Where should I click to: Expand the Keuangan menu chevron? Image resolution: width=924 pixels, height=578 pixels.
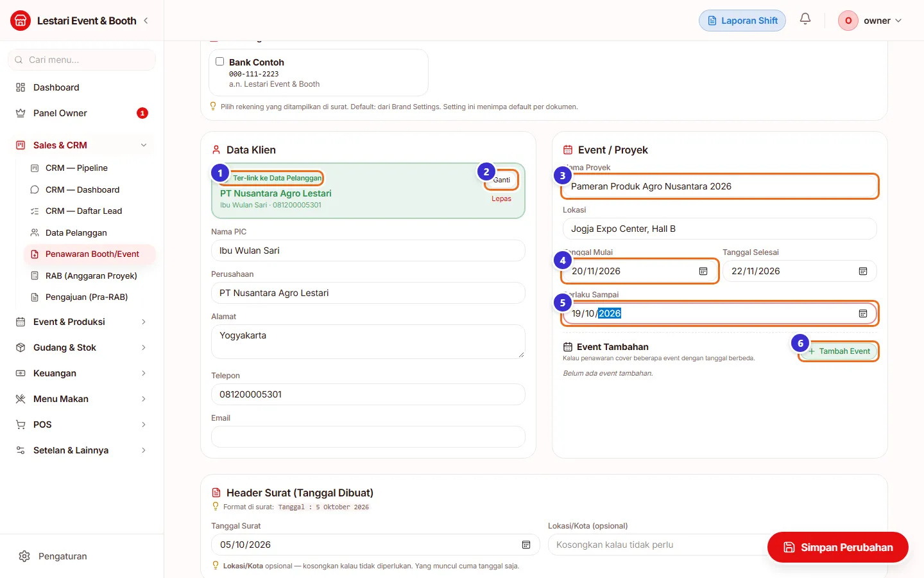pyautogui.click(x=144, y=373)
